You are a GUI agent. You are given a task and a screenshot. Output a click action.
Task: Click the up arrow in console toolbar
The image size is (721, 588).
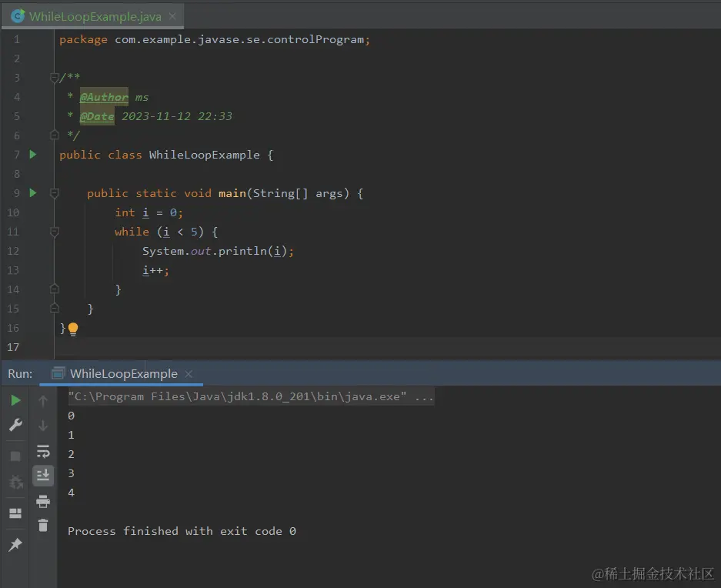point(43,401)
